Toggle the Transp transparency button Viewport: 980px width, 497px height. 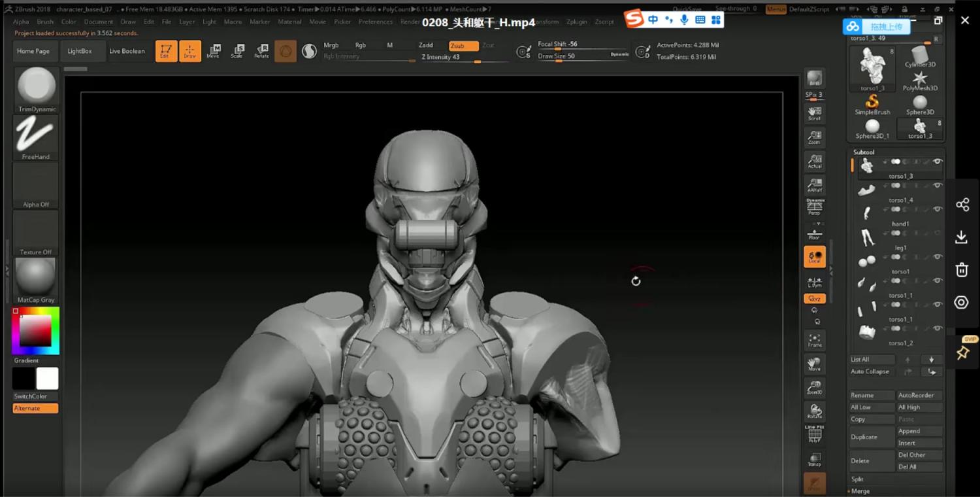pyautogui.click(x=815, y=459)
